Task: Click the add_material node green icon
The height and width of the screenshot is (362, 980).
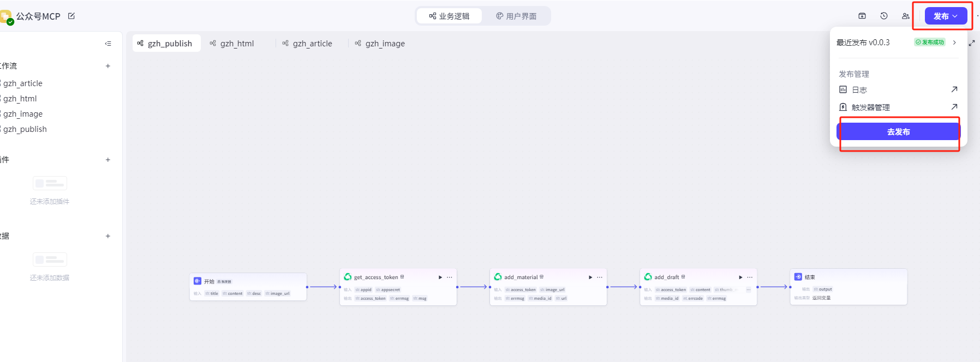Action: click(498, 277)
